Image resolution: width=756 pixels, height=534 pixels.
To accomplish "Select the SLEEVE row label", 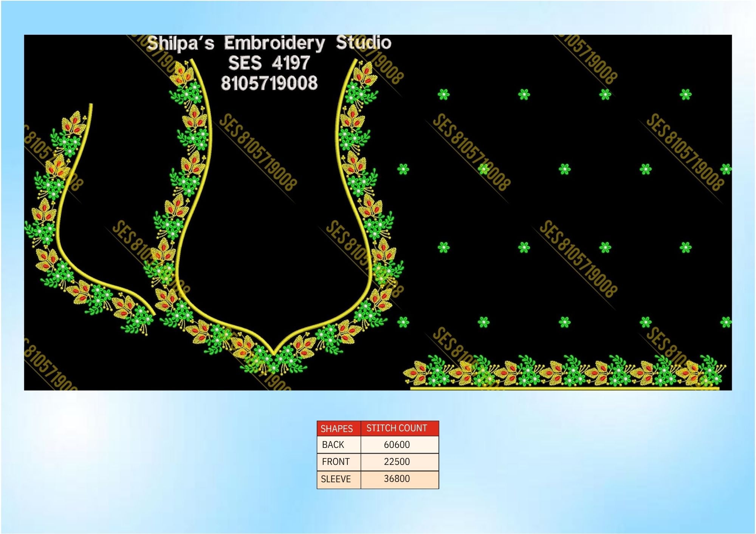I will click(336, 479).
